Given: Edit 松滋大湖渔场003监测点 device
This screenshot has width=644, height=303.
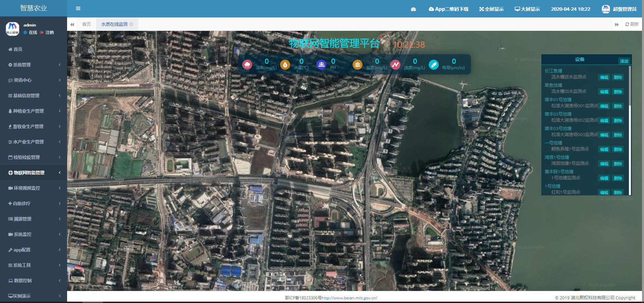Looking at the screenshot, I should (604, 135).
